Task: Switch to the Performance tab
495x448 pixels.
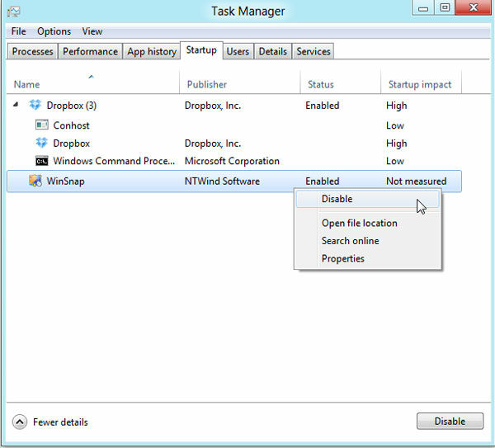Action: [x=90, y=51]
